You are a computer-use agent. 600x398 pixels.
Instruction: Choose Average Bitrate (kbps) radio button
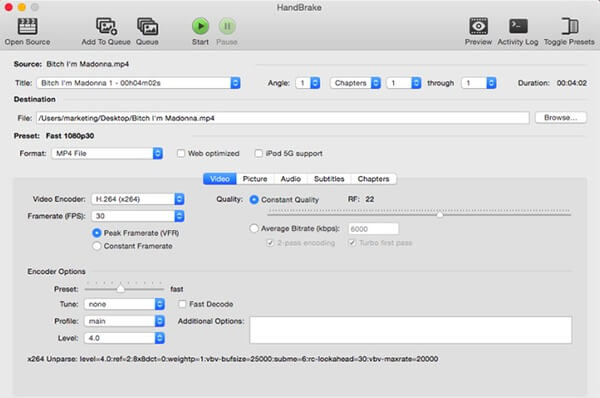(x=254, y=228)
